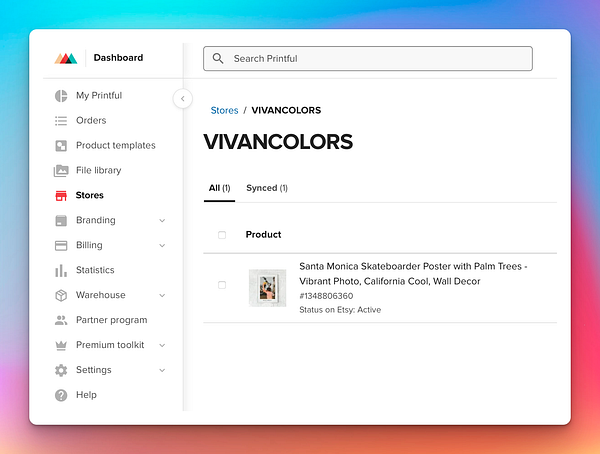Expand the Branding submenu chevron

click(162, 220)
